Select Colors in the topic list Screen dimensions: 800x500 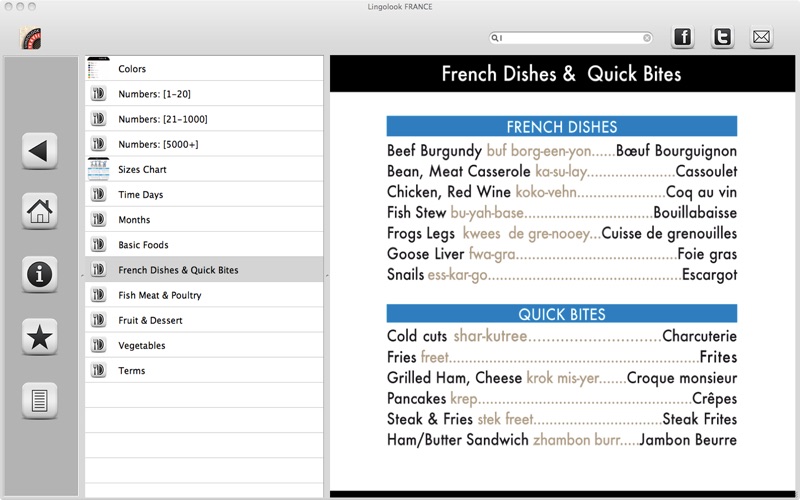click(132, 69)
